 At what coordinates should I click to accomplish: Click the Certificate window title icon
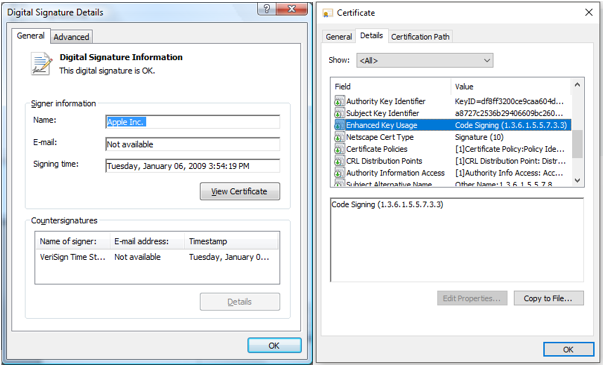tap(327, 13)
